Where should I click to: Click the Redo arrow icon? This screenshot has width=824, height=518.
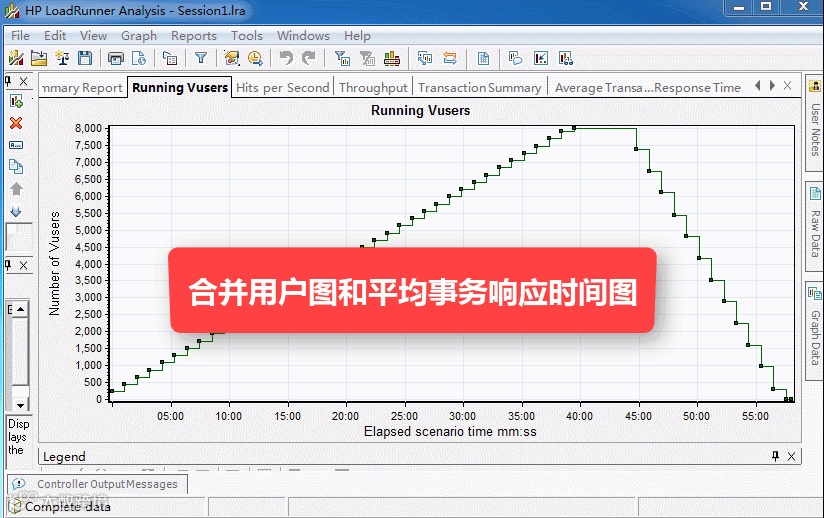click(309, 58)
